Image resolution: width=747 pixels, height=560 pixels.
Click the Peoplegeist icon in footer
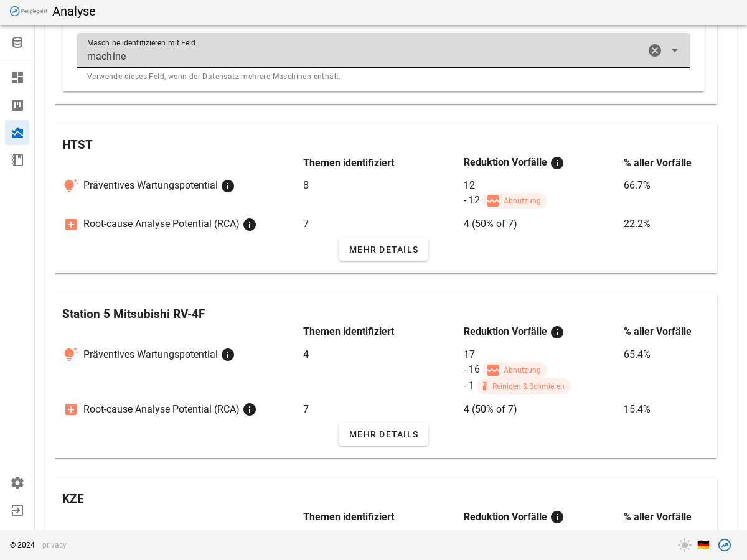click(725, 545)
